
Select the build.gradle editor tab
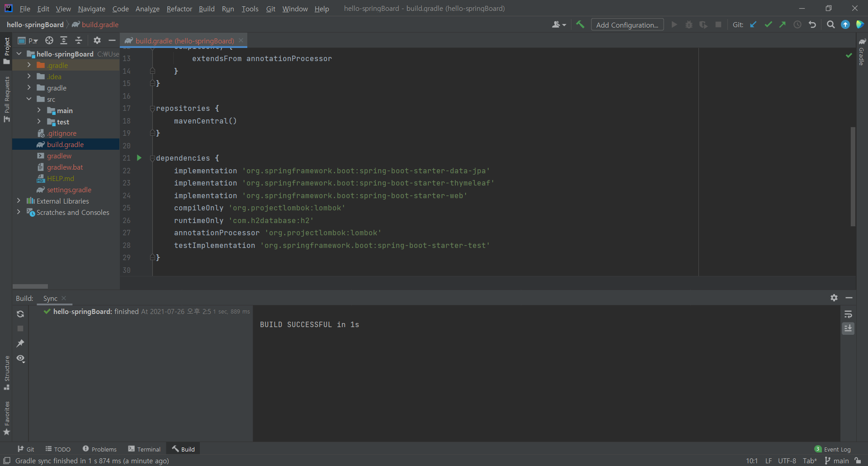184,41
